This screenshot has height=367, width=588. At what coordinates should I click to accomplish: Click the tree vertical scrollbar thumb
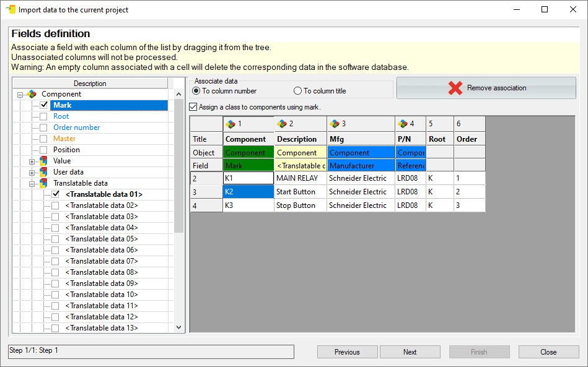coord(179,166)
